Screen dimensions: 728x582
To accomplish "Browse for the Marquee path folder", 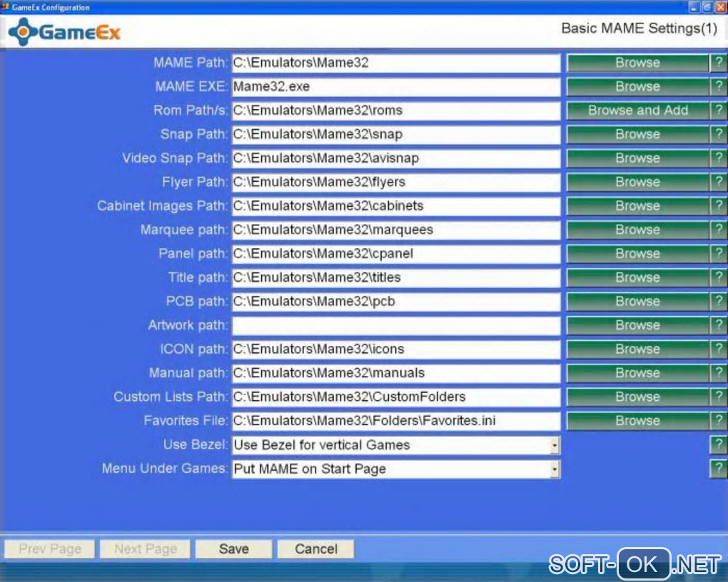I will click(x=638, y=230).
